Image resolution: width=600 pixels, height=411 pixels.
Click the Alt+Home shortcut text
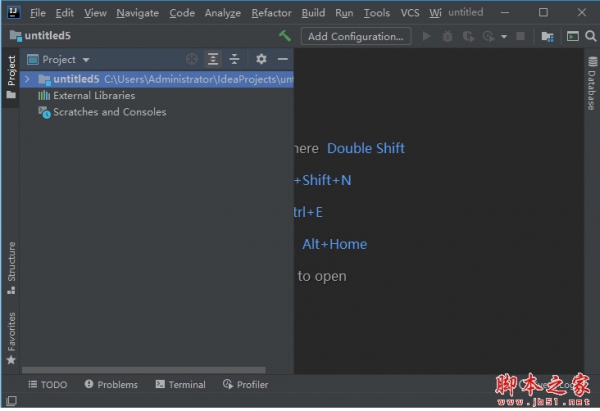(334, 244)
